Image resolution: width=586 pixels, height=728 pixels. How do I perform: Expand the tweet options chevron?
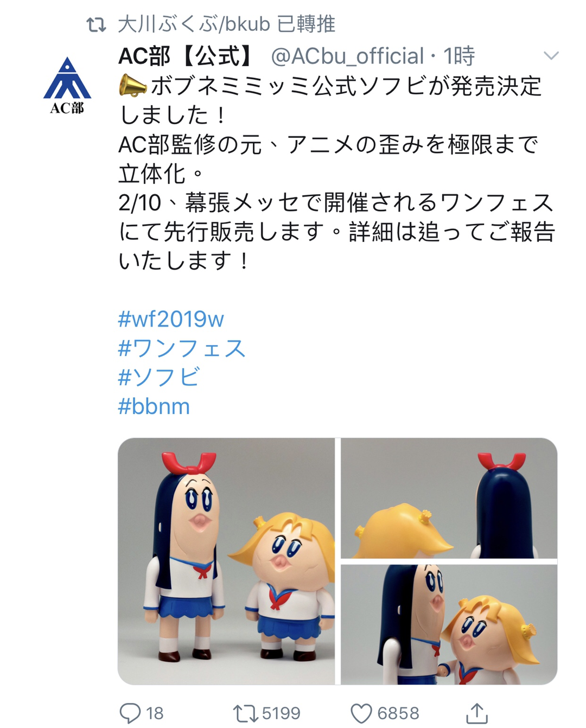click(551, 55)
